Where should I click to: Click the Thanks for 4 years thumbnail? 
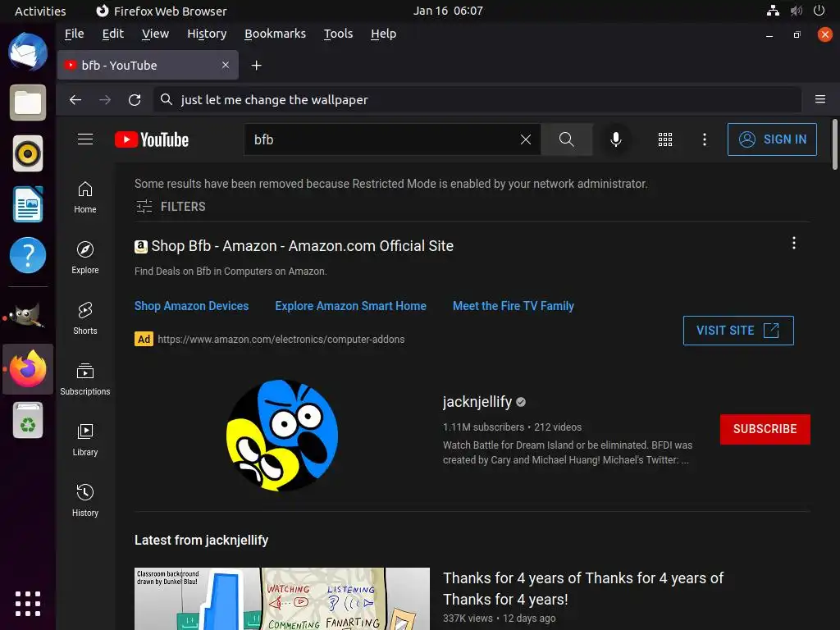click(282, 598)
